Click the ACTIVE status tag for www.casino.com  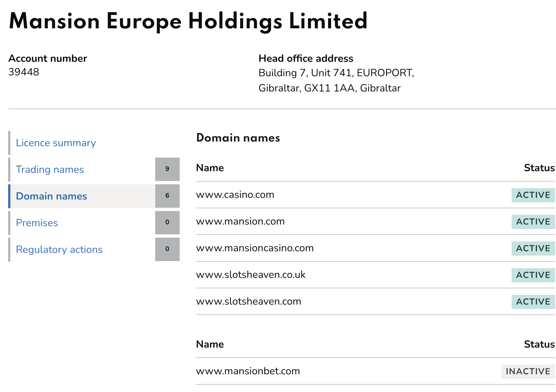(x=533, y=195)
